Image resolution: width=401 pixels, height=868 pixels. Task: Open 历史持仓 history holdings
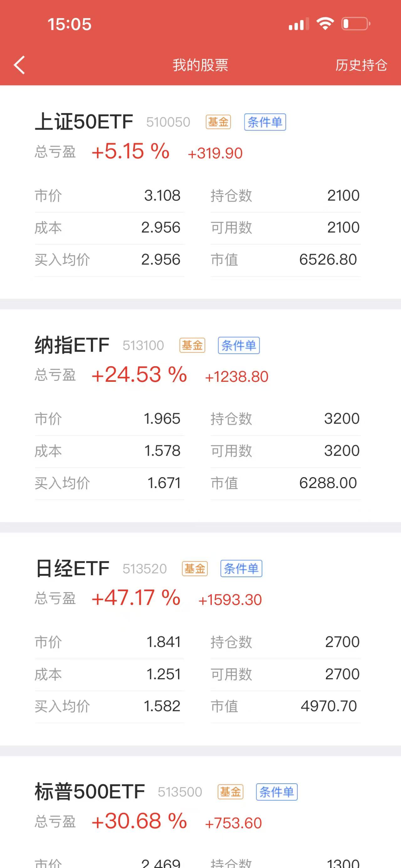point(361,65)
